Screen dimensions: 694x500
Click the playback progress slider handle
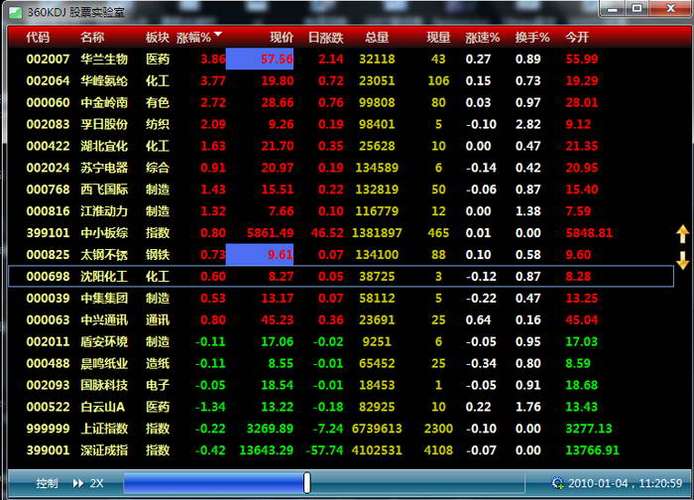tap(306, 483)
